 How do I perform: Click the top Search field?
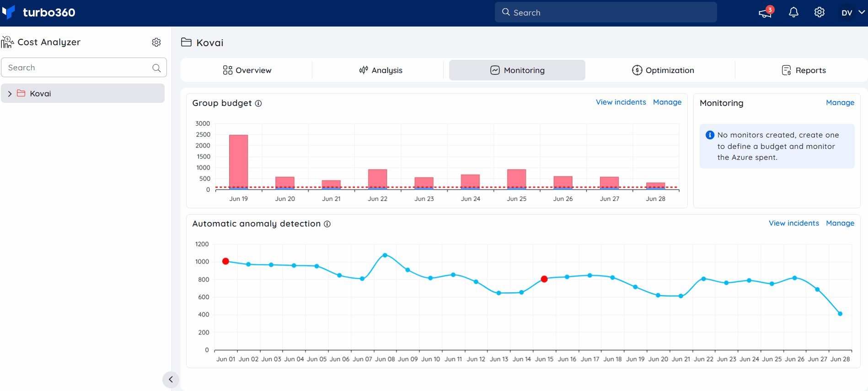pyautogui.click(x=605, y=12)
